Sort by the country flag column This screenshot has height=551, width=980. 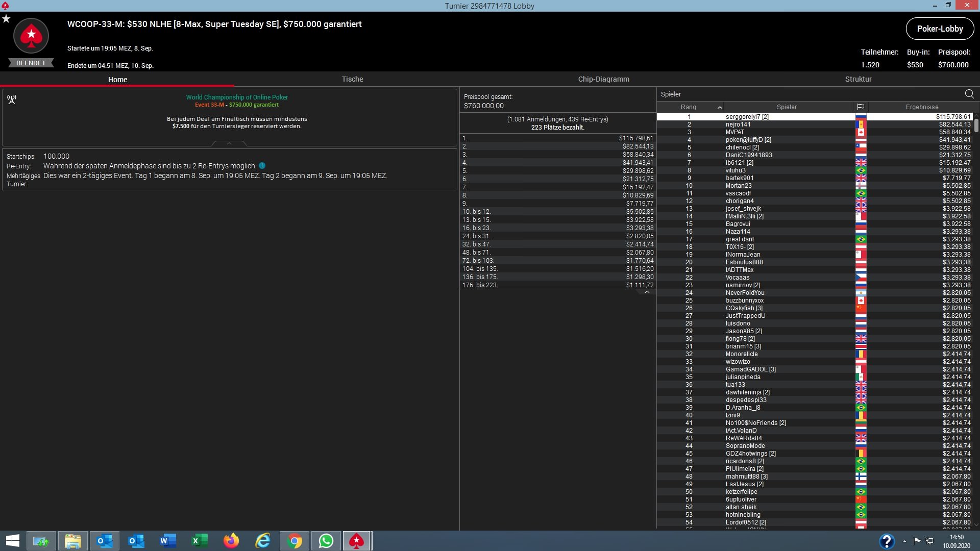(x=861, y=107)
